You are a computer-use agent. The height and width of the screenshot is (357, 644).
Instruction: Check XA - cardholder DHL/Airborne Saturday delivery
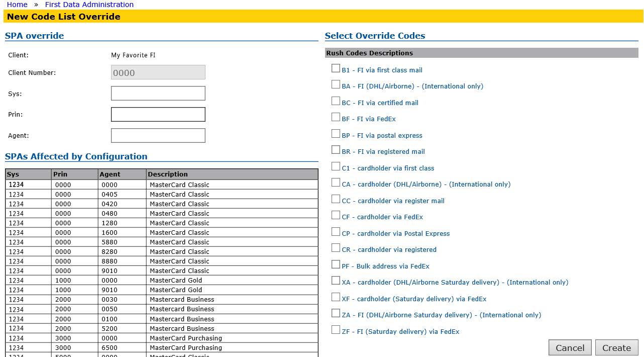336,281
